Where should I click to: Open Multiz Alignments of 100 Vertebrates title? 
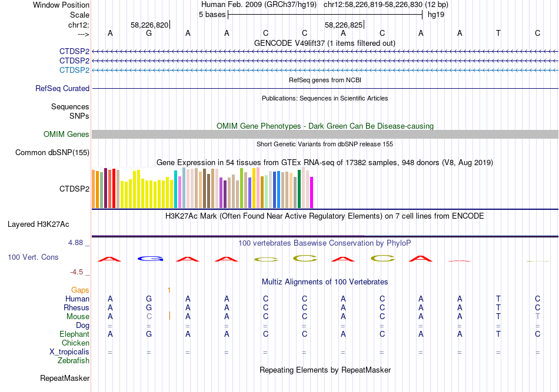pos(325,282)
